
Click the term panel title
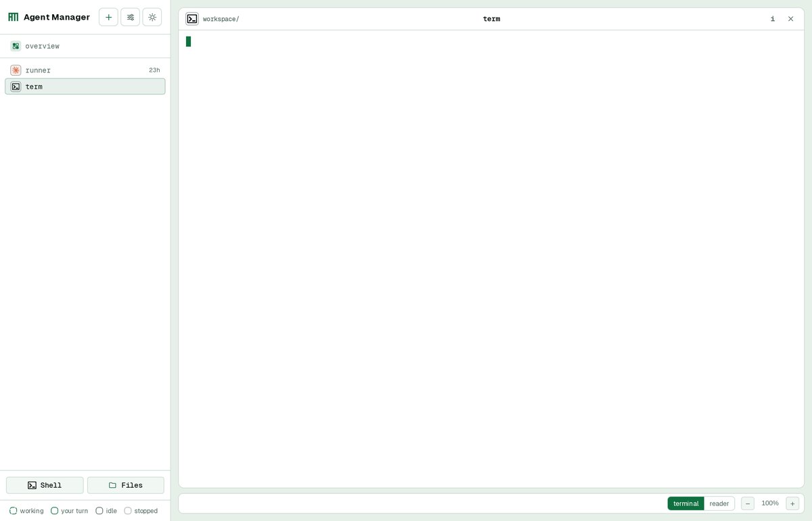tap(491, 19)
